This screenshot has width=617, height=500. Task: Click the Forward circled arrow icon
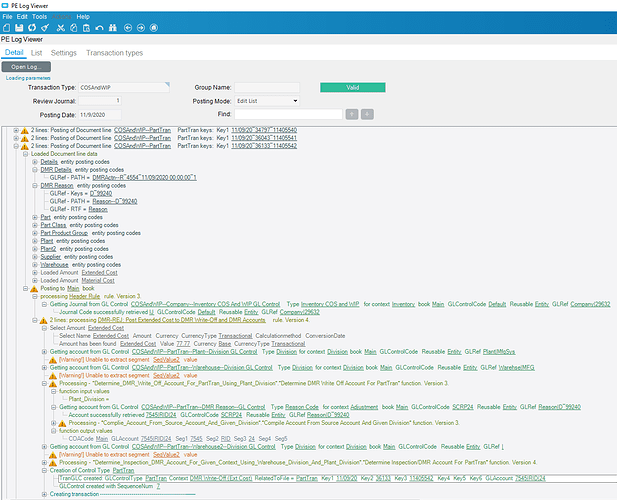(141, 28)
